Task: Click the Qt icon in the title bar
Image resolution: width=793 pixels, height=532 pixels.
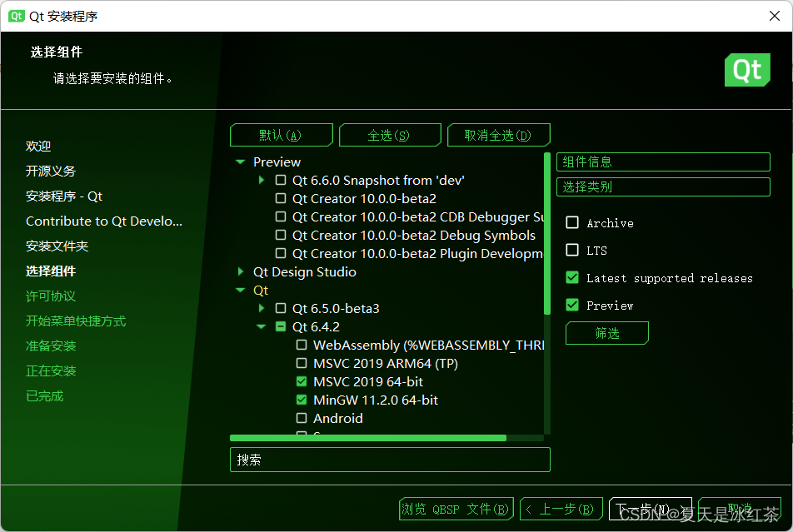Action: [16, 16]
